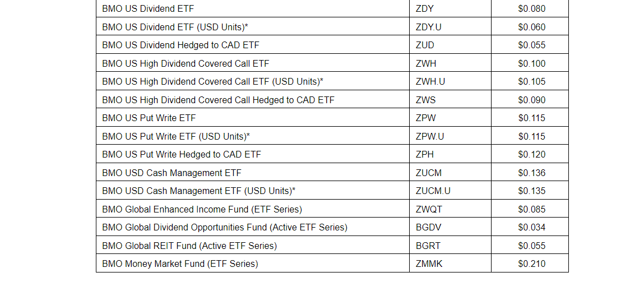Select BMO US Dividend Hedged to CAD ETF
Image resolution: width=644 pixels, height=291 pixels.
[180, 45]
